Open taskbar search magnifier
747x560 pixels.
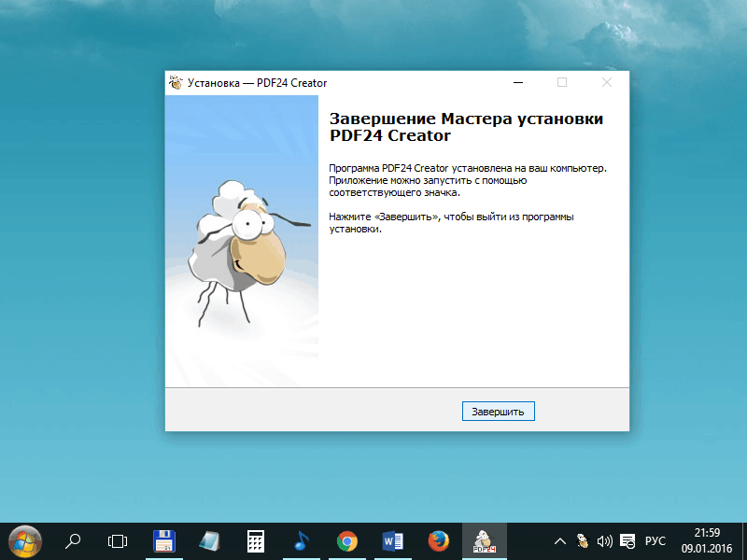coord(73,541)
